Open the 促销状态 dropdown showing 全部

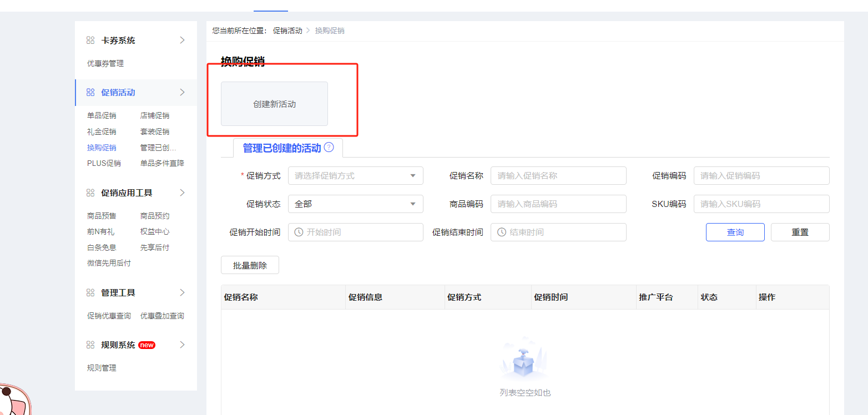(x=355, y=204)
